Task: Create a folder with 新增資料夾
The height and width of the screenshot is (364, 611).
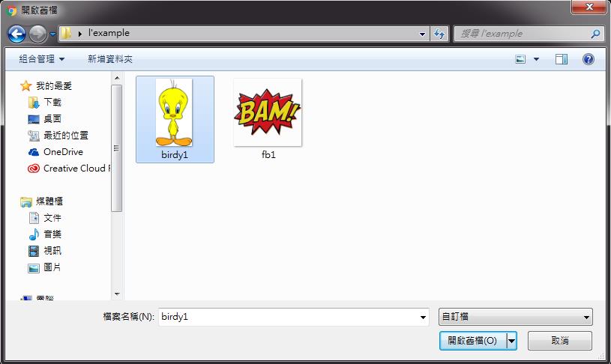Action: click(x=110, y=59)
